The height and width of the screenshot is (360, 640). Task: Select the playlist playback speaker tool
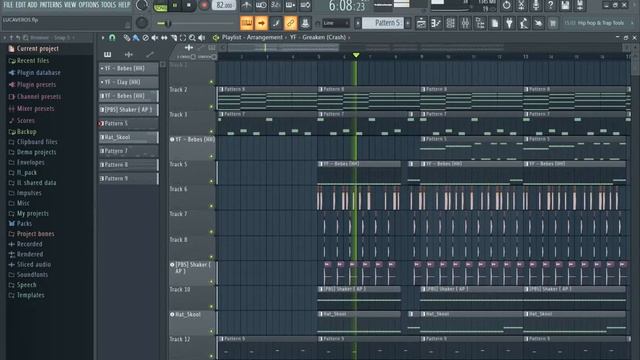(202, 38)
